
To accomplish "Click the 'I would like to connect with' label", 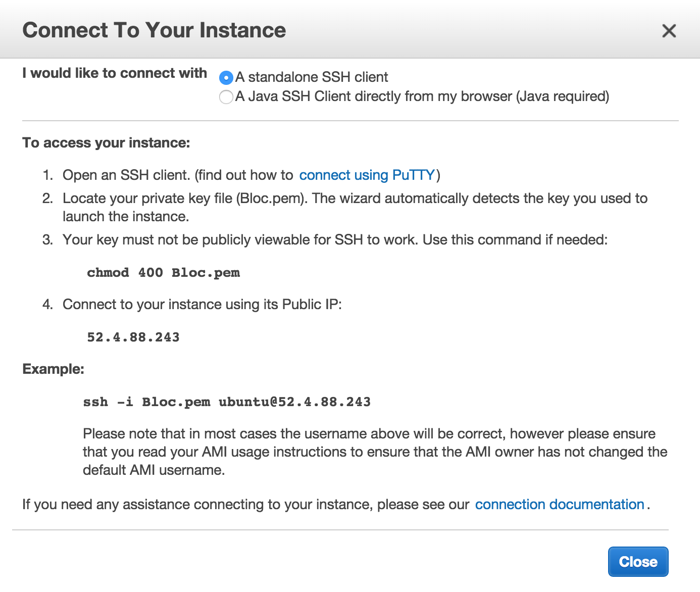I will pos(115,73).
